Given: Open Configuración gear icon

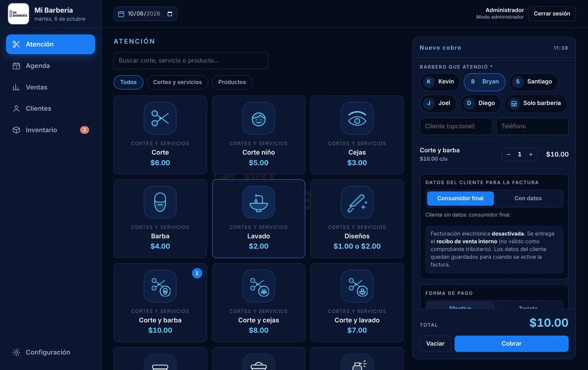Looking at the screenshot, I should pos(16,352).
